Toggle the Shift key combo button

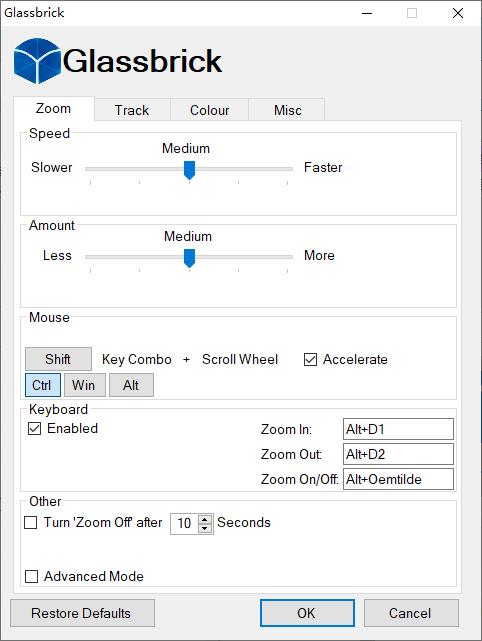58,359
